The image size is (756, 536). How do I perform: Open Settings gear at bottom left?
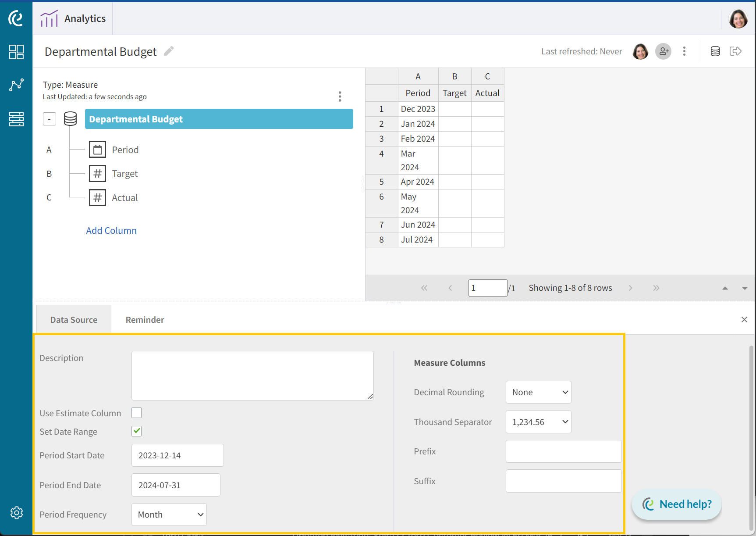pos(16,513)
